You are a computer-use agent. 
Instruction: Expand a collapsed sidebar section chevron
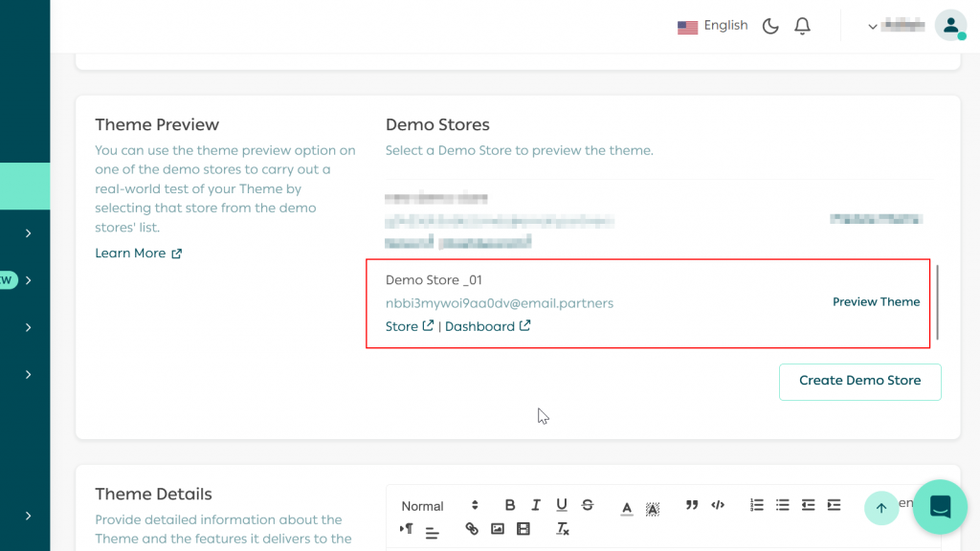pos(29,232)
